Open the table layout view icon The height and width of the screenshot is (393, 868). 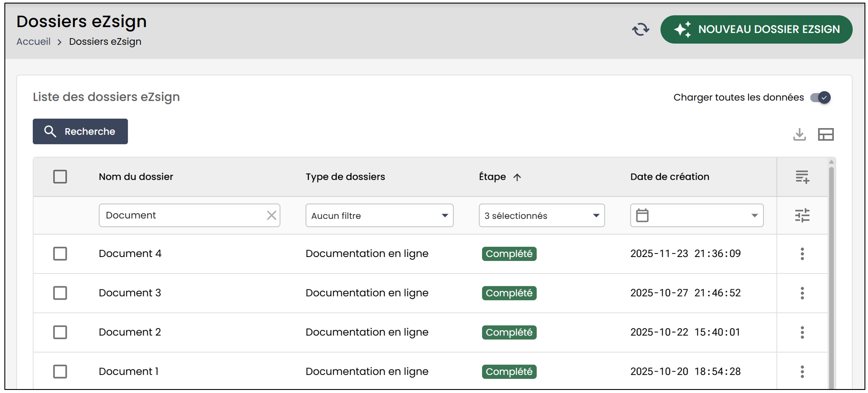tap(826, 134)
